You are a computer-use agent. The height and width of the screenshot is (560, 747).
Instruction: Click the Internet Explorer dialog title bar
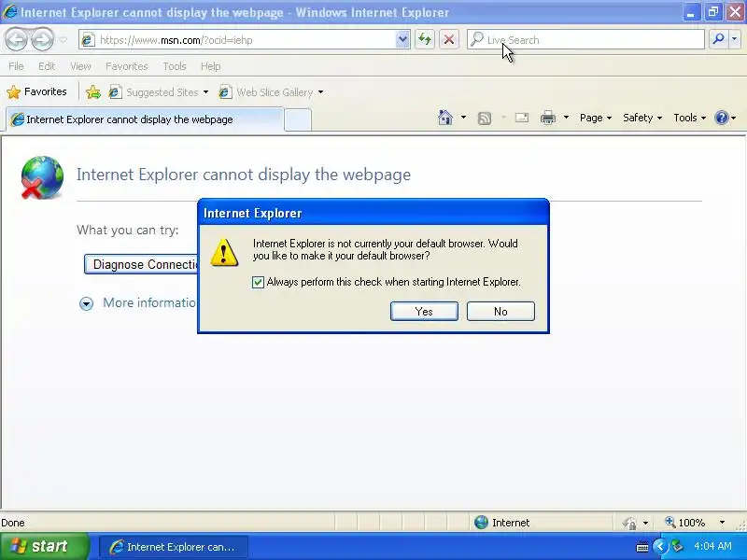click(x=373, y=213)
